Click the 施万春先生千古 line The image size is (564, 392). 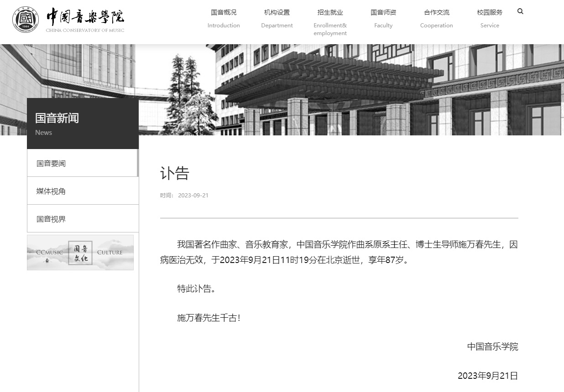[x=209, y=318]
